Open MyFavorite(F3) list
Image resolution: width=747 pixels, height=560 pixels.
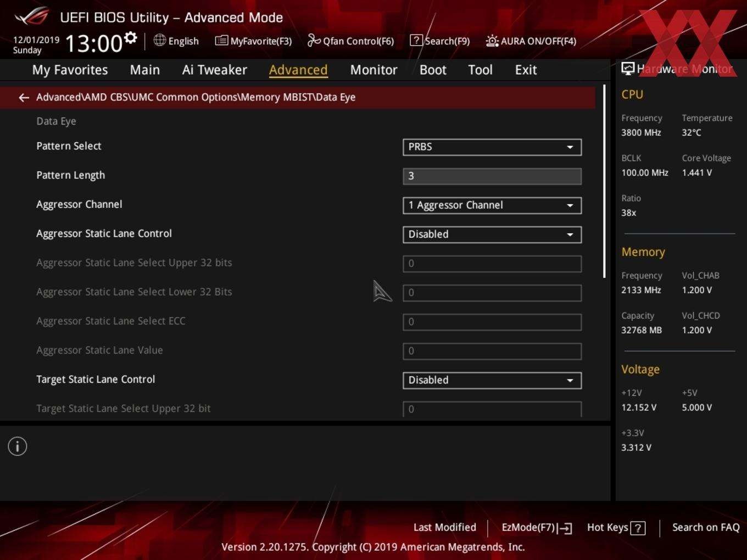pos(253,41)
